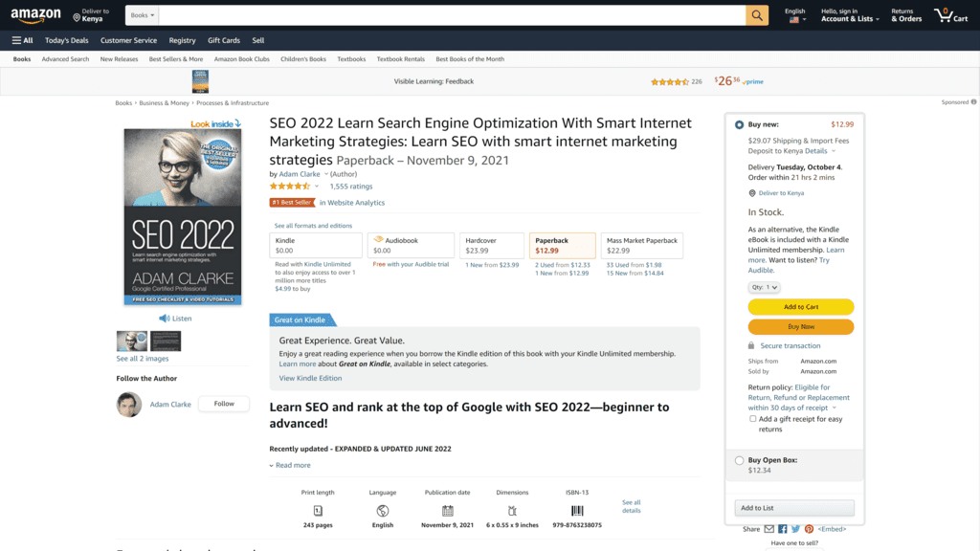Expand Adam Clarke author dropdown arrow
The image size is (980, 551).
[325, 174]
